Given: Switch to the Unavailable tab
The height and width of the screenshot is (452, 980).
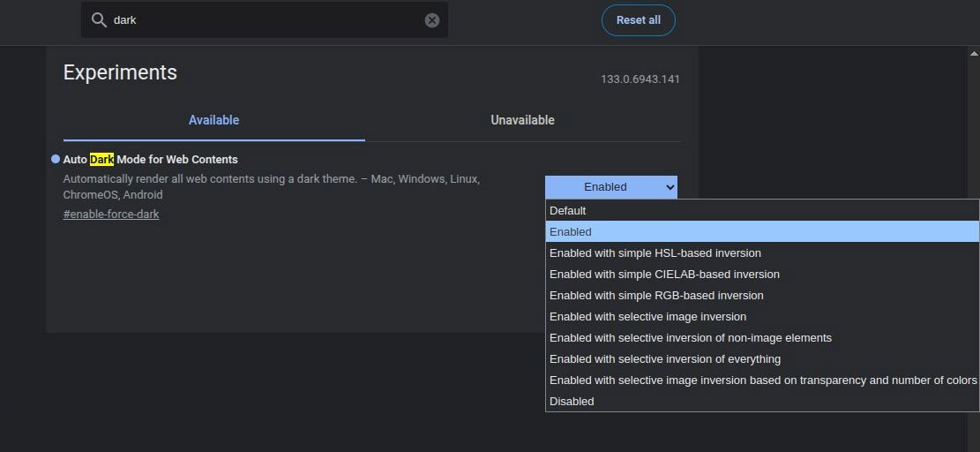Looking at the screenshot, I should click(x=522, y=120).
